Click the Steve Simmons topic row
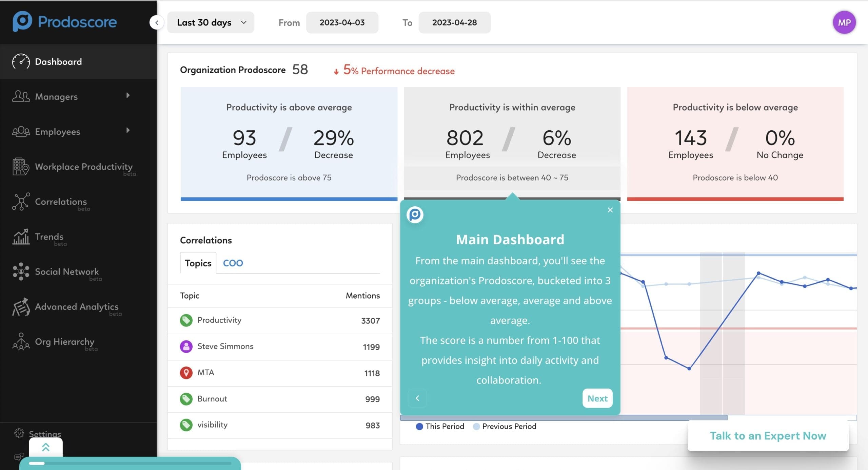The height and width of the screenshot is (470, 868). [280, 347]
